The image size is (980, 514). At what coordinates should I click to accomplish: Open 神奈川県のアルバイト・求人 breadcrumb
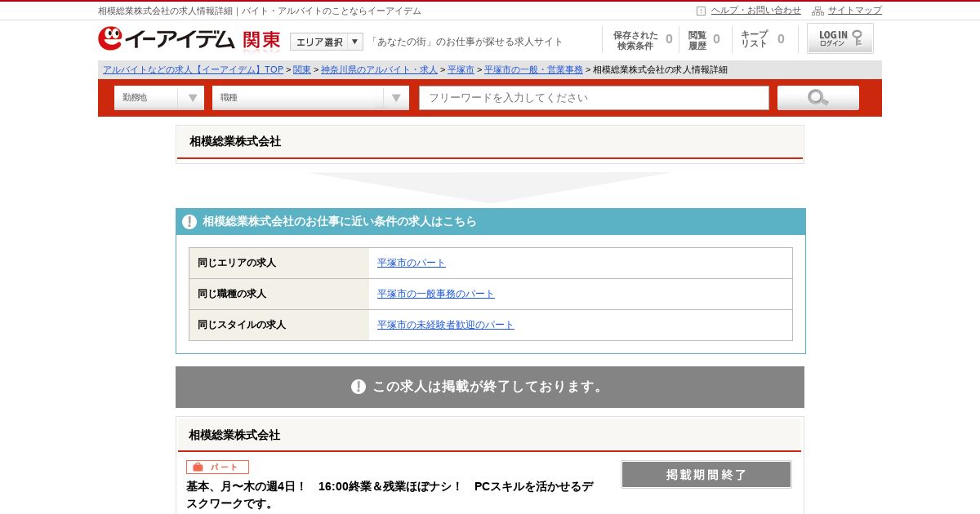[379, 70]
